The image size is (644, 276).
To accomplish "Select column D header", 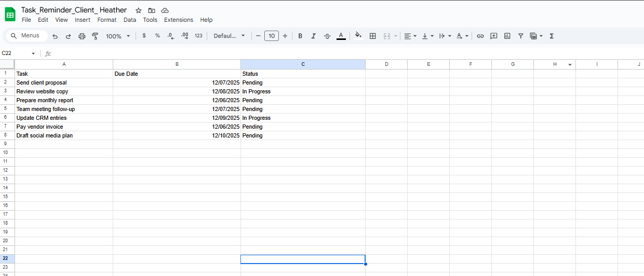I will (386, 64).
